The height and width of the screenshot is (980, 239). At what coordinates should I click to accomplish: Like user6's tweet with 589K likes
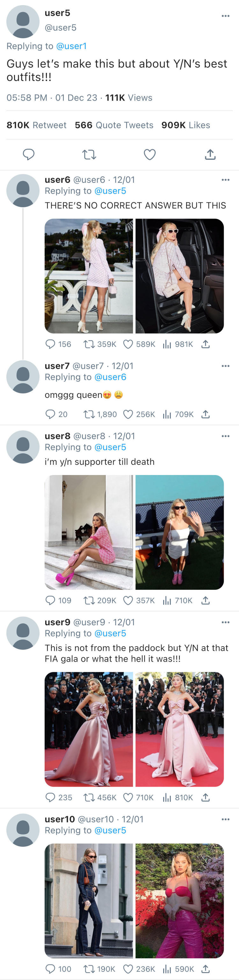[x=128, y=344]
